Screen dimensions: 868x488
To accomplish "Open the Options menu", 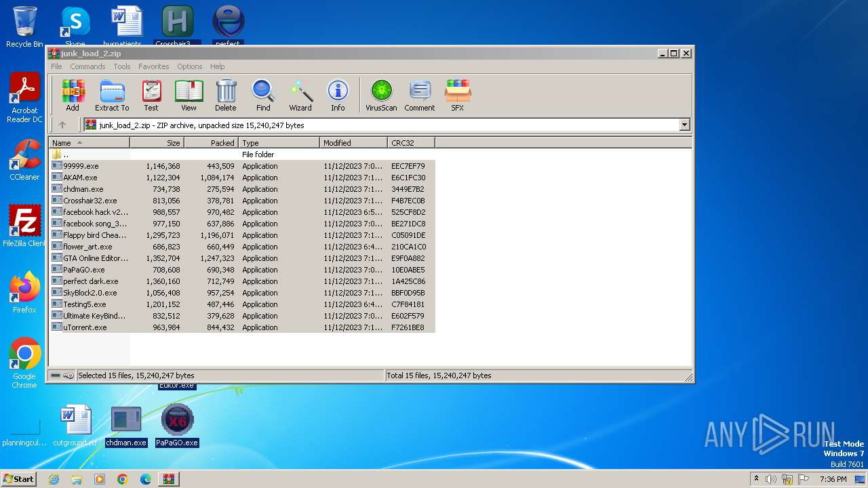I will [x=190, y=66].
